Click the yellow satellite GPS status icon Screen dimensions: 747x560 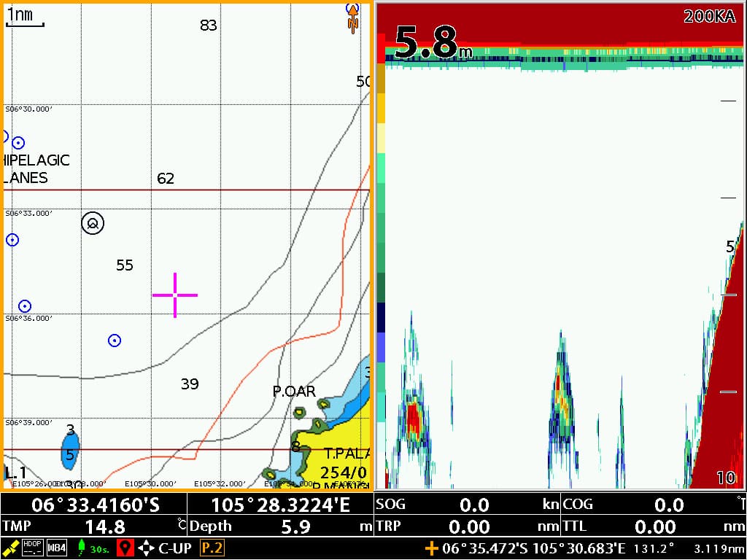click(x=11, y=548)
